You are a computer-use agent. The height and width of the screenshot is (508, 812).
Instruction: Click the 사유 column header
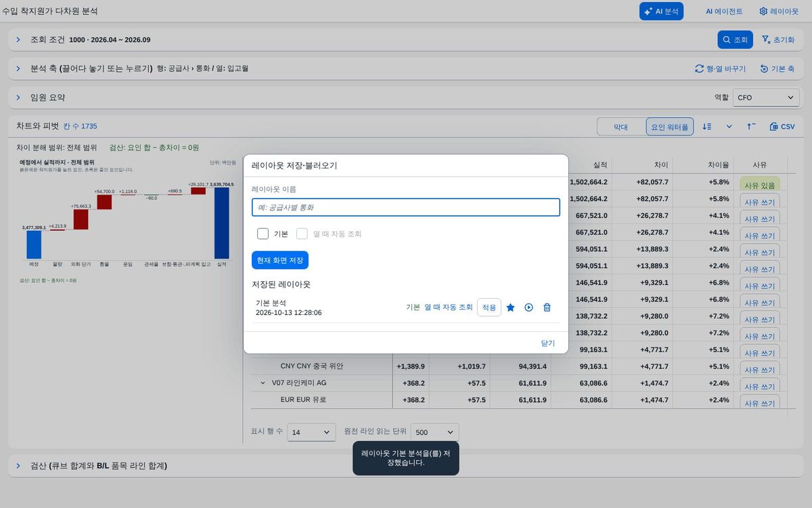tap(759, 165)
